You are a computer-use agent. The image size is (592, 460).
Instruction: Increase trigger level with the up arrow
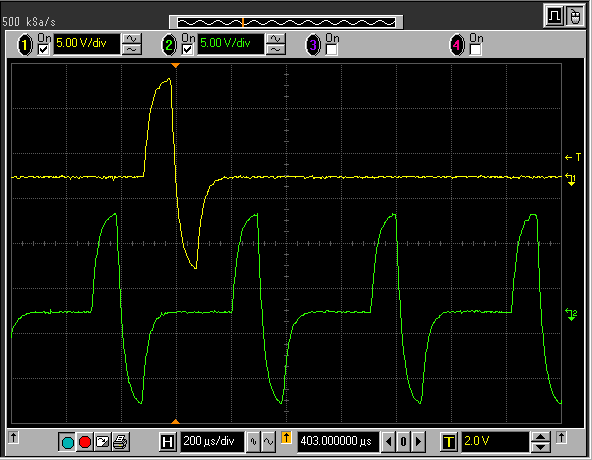click(x=541, y=437)
